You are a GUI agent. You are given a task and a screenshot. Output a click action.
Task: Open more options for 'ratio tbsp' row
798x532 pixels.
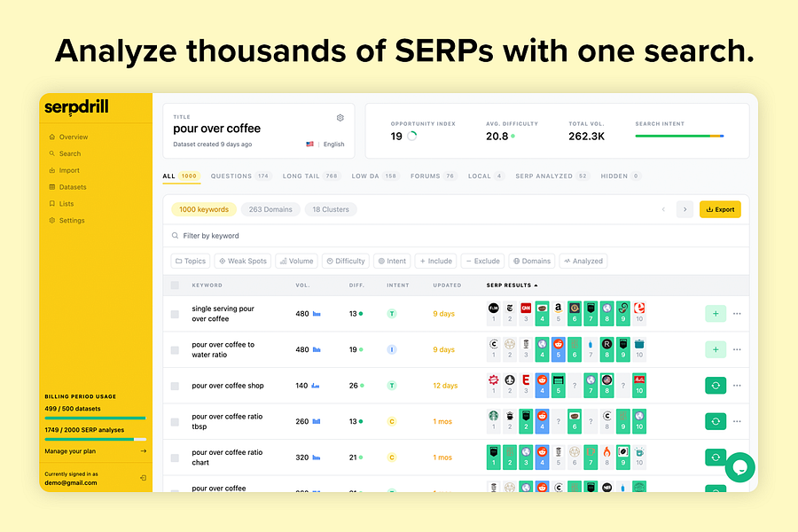tap(737, 421)
